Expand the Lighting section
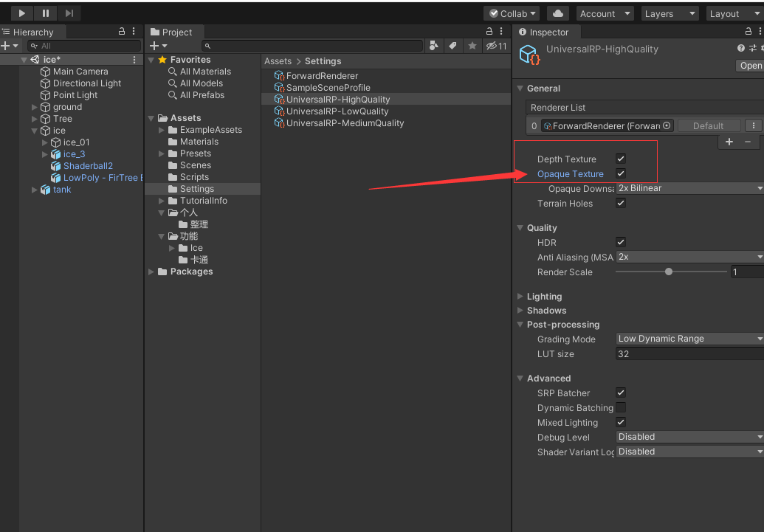The width and height of the screenshot is (764, 532). click(x=544, y=297)
